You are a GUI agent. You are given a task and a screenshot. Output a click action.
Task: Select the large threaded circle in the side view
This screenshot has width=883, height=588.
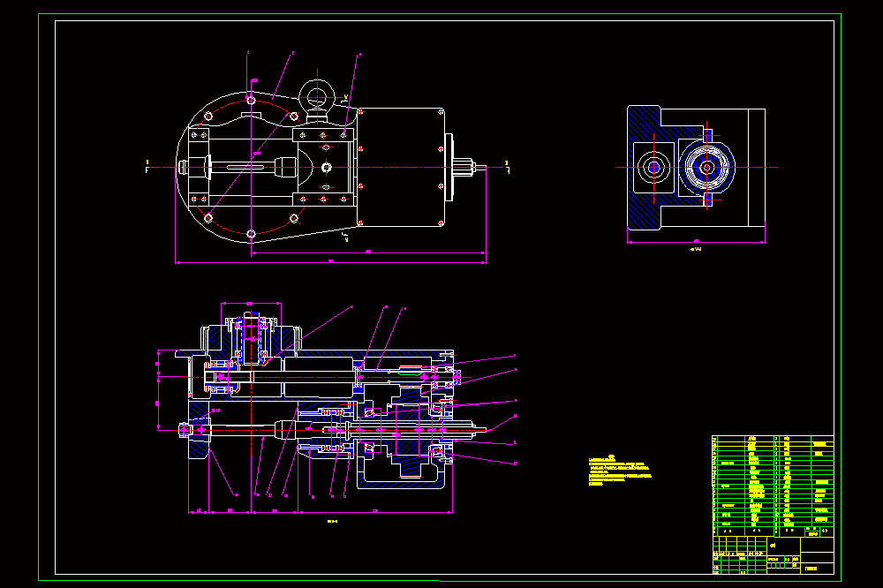pyautogui.click(x=706, y=167)
